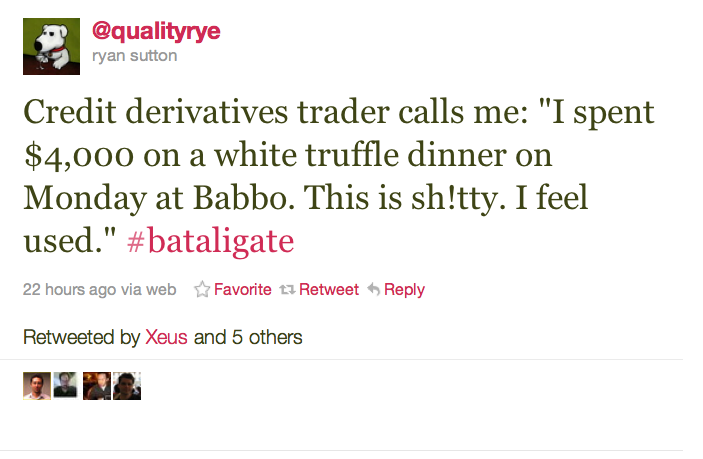Click the Reply text link
Image resolution: width=703 pixels, height=459 pixels.
pyautogui.click(x=404, y=290)
